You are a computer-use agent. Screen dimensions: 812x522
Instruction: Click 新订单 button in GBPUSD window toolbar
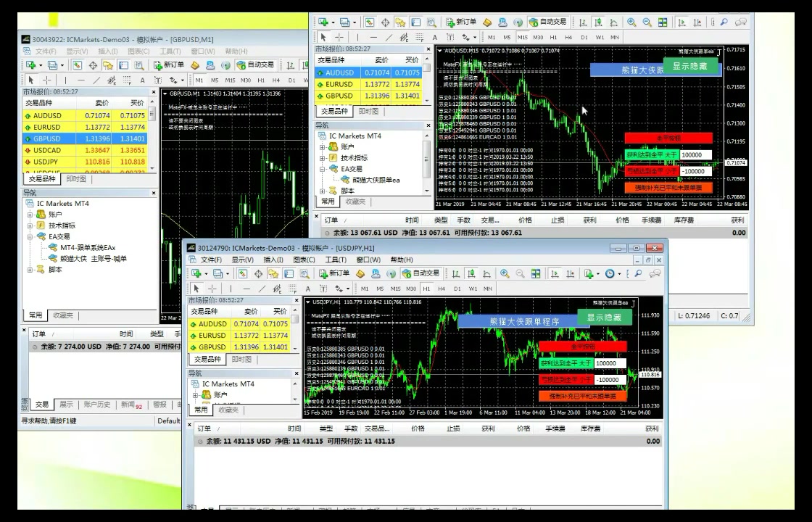click(x=169, y=65)
